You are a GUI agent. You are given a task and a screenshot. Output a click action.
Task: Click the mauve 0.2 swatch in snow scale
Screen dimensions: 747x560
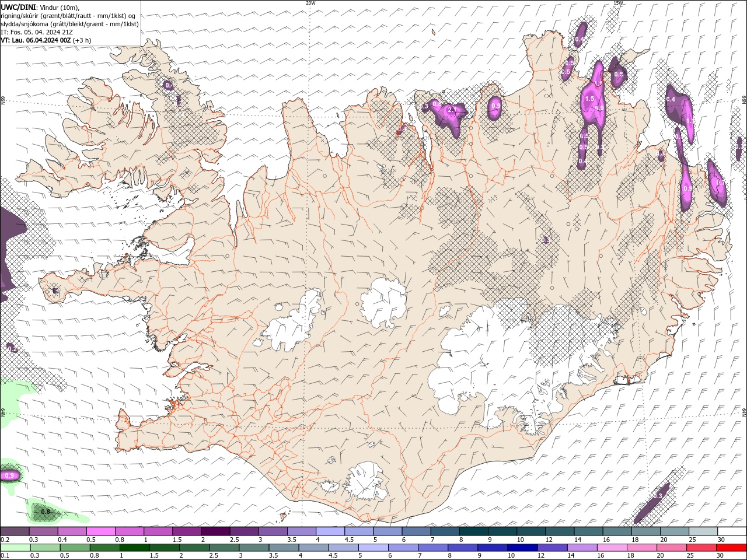pos(15,531)
